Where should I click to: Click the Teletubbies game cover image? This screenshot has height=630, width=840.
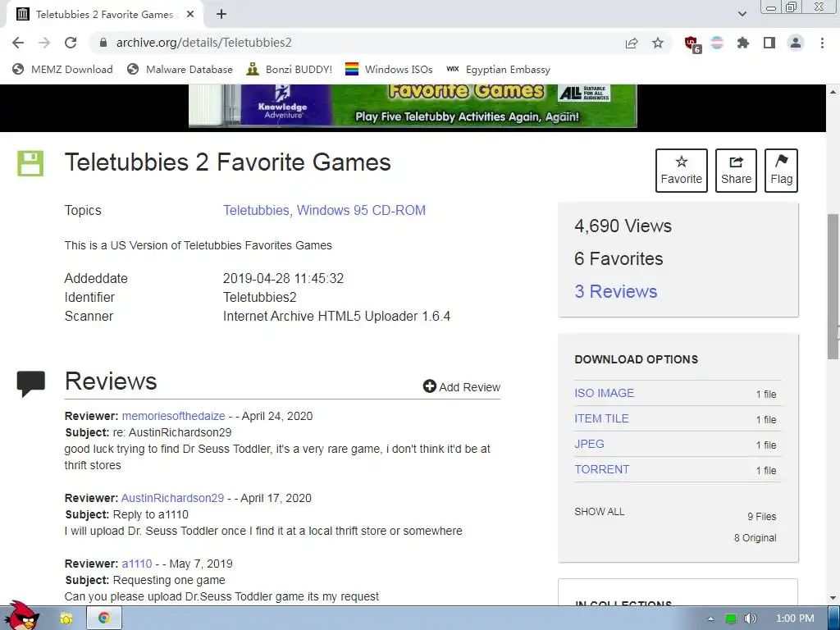[x=413, y=106]
